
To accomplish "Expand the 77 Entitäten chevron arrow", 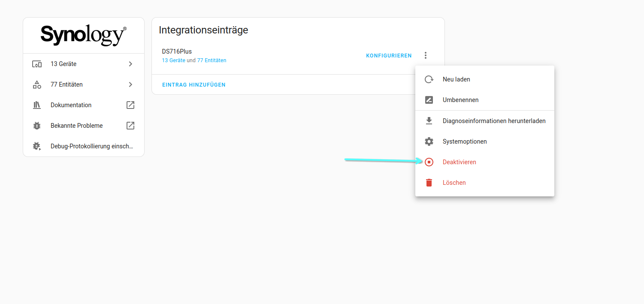I will [x=130, y=84].
